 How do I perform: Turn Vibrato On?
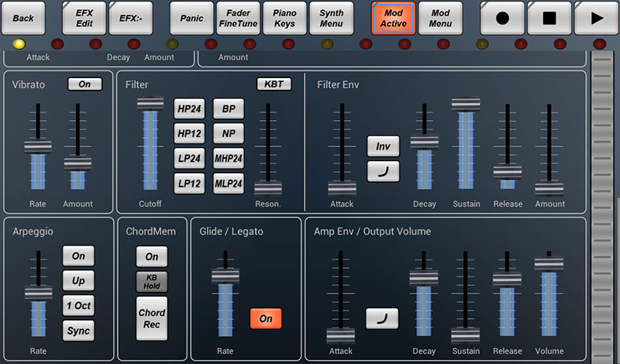tap(84, 84)
